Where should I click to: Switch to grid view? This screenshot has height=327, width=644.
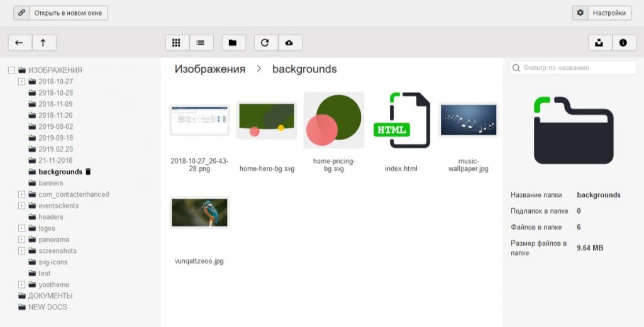coord(177,43)
